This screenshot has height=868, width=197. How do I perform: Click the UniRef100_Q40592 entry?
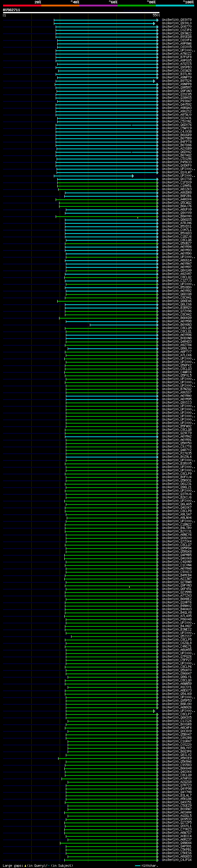pyautogui.click(x=177, y=104)
